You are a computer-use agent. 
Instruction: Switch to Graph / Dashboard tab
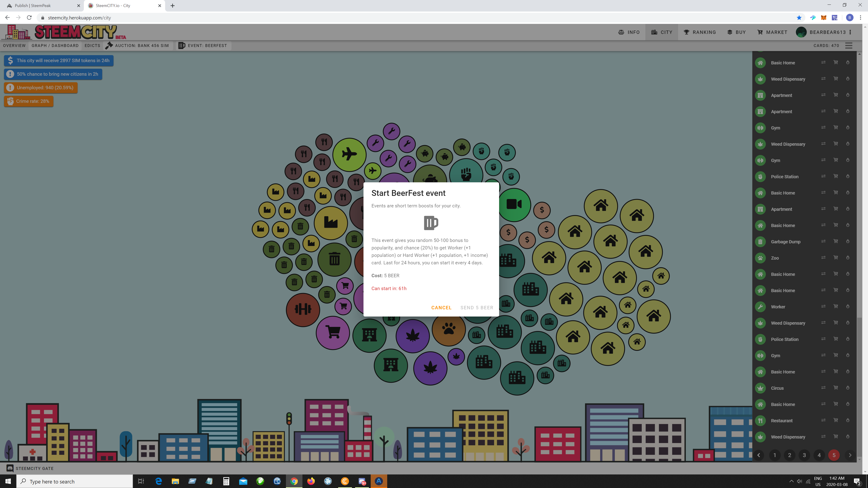[x=55, y=45]
